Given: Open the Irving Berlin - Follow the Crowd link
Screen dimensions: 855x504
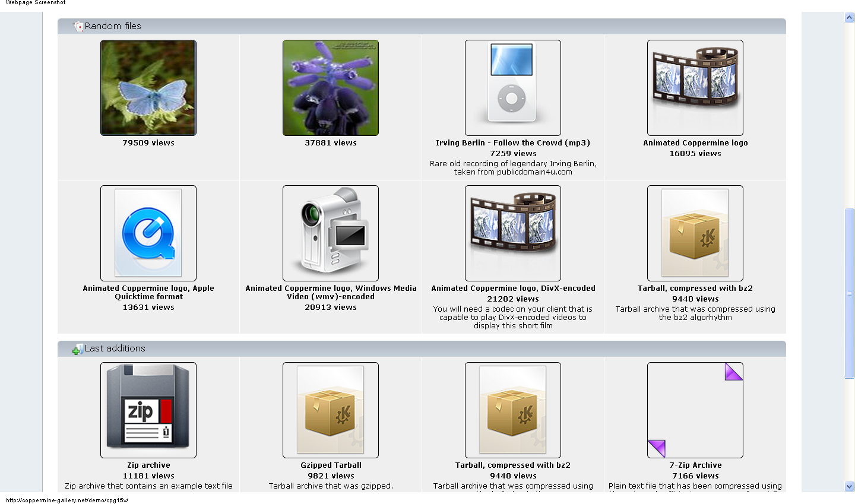Looking at the screenshot, I should pyautogui.click(x=512, y=142).
